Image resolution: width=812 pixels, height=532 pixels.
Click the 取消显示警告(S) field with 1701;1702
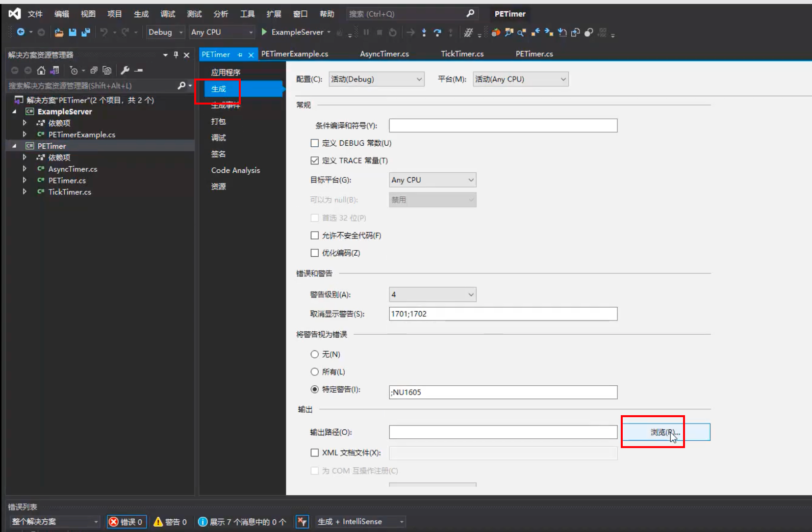pos(503,314)
